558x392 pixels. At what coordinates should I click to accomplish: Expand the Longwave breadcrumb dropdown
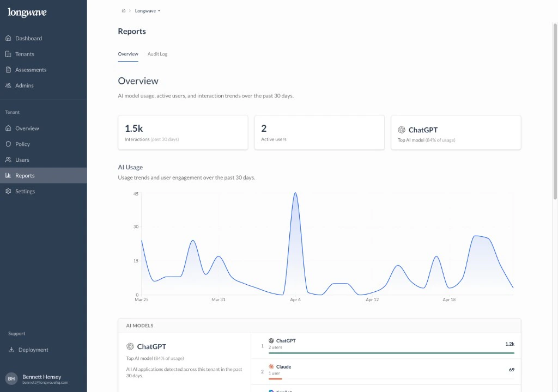tap(147, 10)
